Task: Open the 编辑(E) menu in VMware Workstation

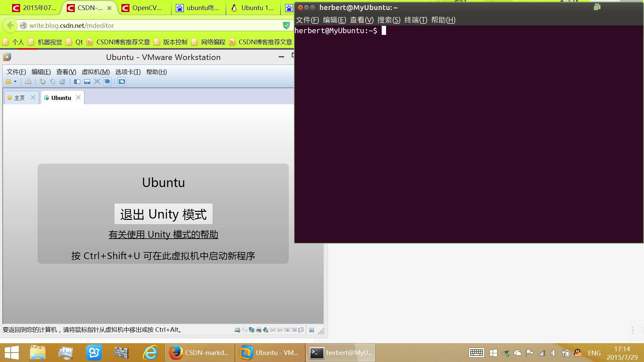Action: (41, 72)
